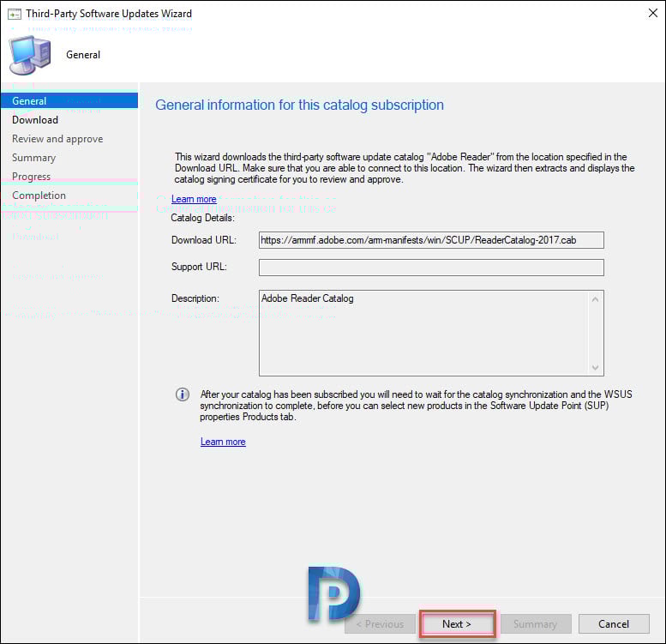Viewport: 666px width, 644px height.
Task: Click the Cancel button
Action: pyautogui.click(x=614, y=623)
